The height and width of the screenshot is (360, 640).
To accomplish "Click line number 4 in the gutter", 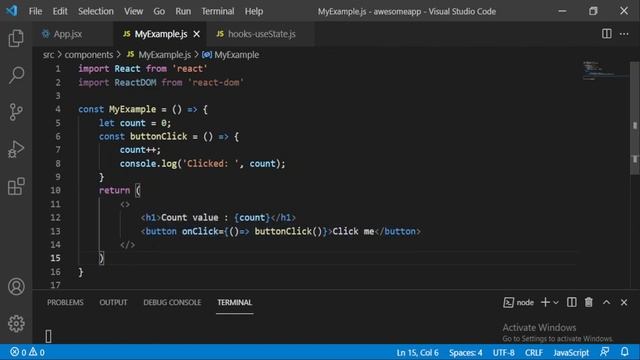I will click(x=58, y=109).
